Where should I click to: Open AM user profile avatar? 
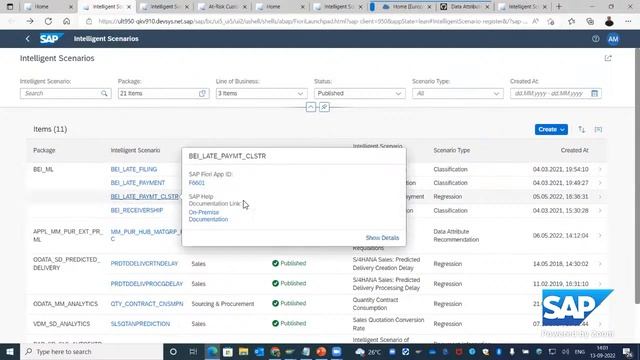point(613,39)
